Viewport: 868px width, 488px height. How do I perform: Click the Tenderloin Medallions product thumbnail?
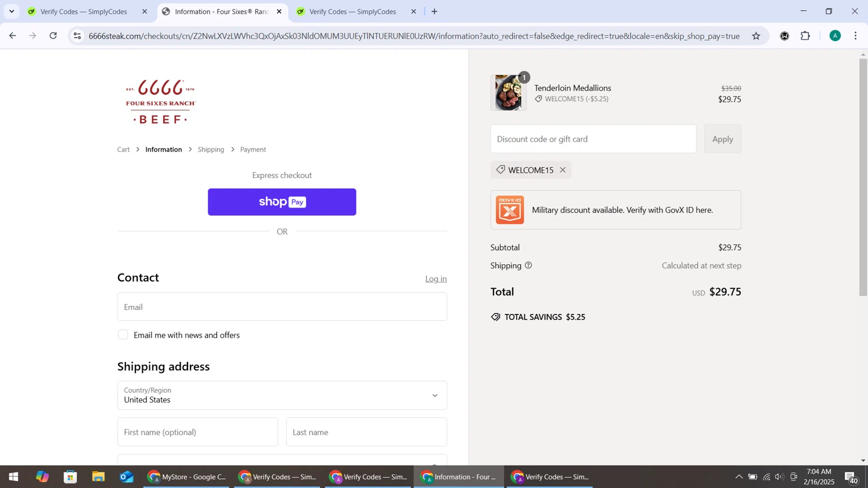click(x=508, y=93)
